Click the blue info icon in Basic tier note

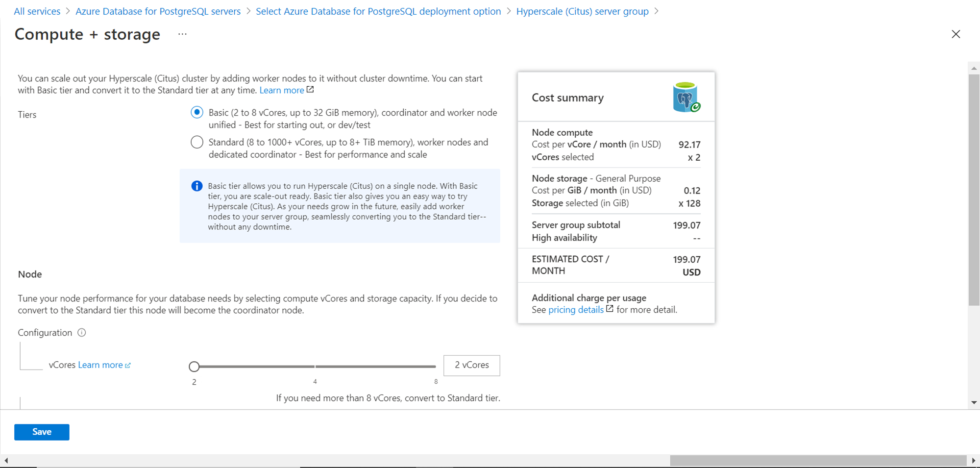click(197, 186)
